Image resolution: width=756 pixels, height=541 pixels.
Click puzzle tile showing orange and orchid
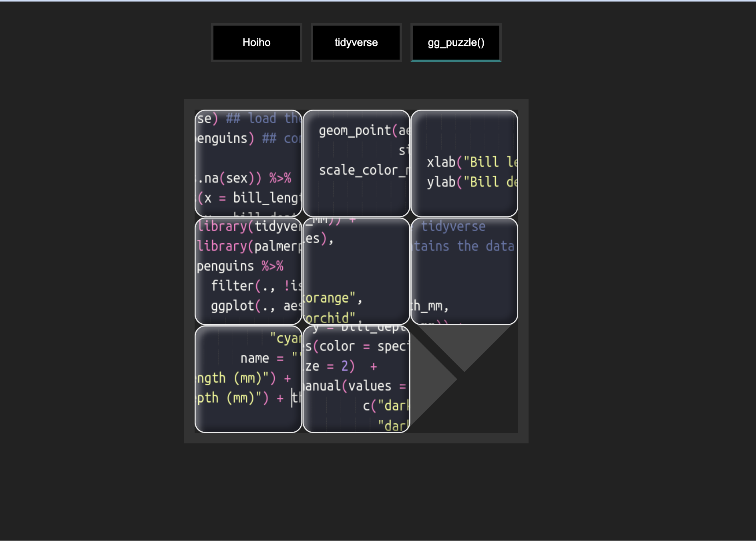356,271
